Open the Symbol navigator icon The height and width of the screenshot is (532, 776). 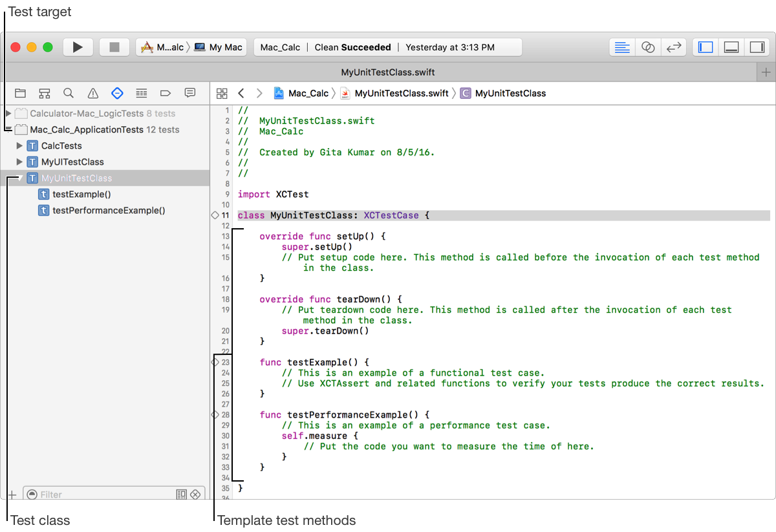click(44, 93)
